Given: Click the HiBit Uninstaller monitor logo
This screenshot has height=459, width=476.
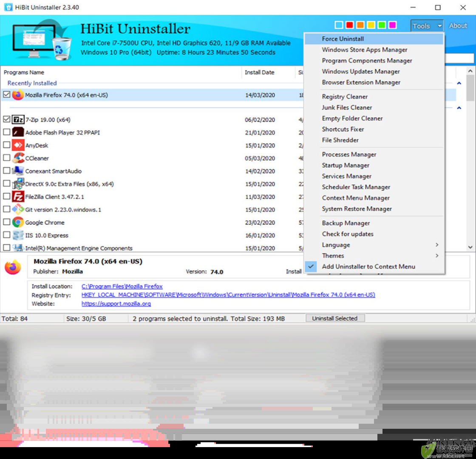Looking at the screenshot, I should (x=42, y=40).
